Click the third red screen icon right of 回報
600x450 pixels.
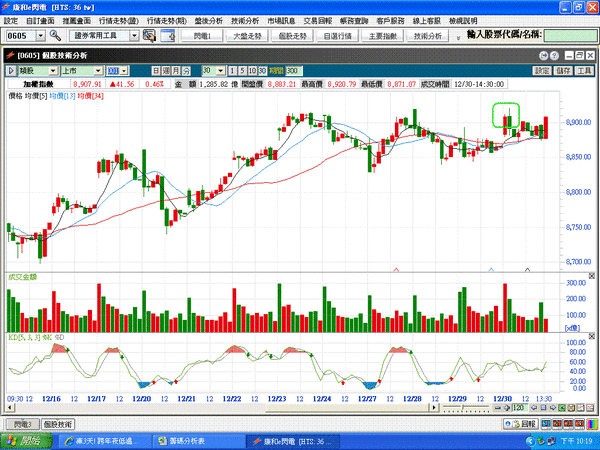tap(579, 424)
